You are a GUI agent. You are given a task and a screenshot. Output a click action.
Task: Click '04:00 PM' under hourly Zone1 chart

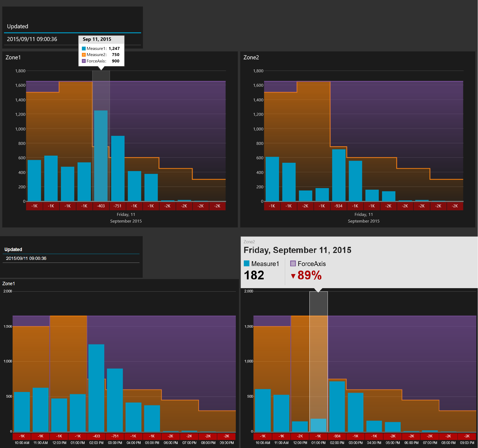(134, 443)
